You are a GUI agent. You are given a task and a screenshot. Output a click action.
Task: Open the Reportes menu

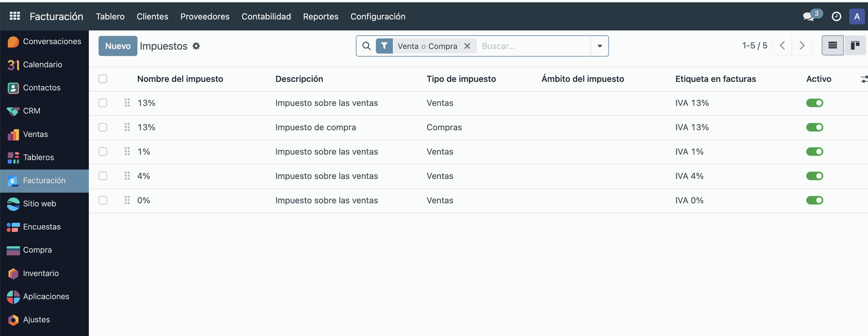coord(321,16)
